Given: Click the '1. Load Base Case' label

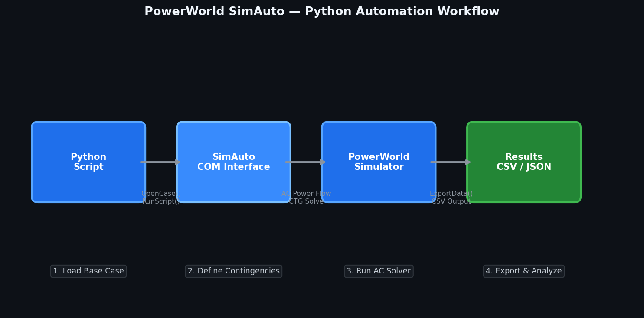Looking at the screenshot, I should (x=88, y=271).
